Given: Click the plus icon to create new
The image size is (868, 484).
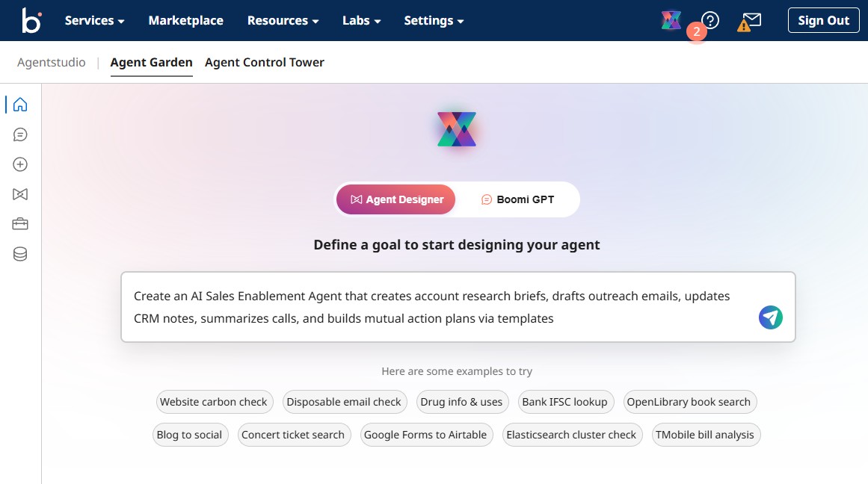Looking at the screenshot, I should 19,164.
